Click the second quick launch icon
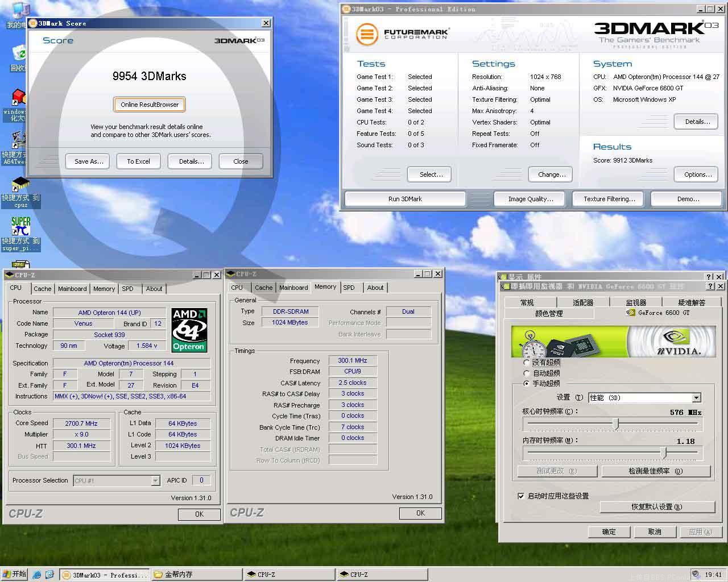This screenshot has height=582, width=728. [49, 575]
